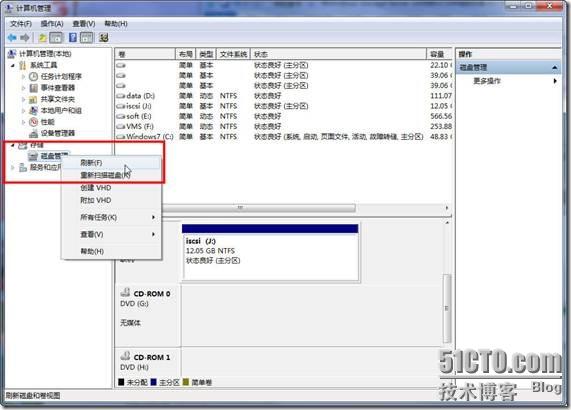The height and width of the screenshot is (410, 571).
Task: Click the 22.10 capacity cell
Action: point(441,65)
